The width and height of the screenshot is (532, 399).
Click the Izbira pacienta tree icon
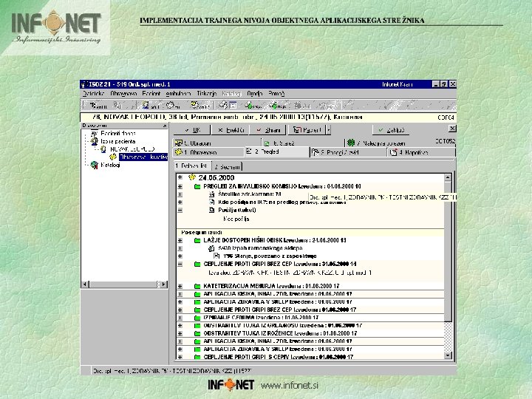pyautogui.click(x=95, y=141)
